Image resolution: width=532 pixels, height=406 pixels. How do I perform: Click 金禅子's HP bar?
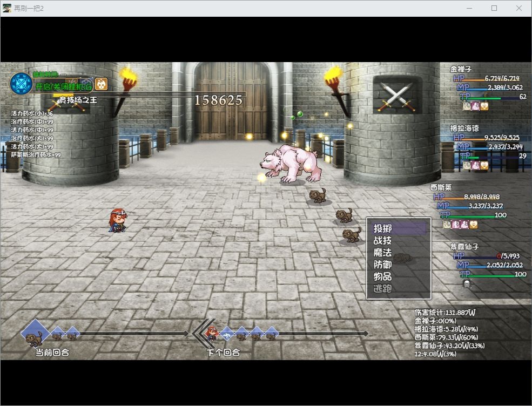pos(487,79)
